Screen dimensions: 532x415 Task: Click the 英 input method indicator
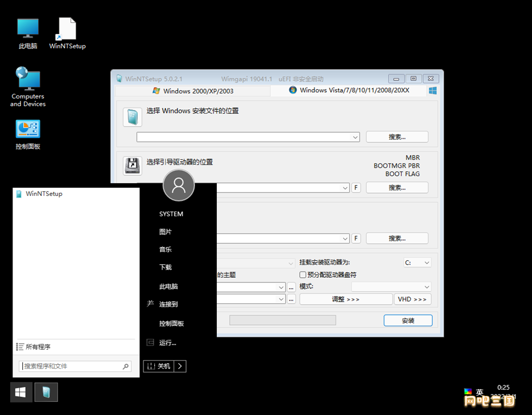coord(480,392)
